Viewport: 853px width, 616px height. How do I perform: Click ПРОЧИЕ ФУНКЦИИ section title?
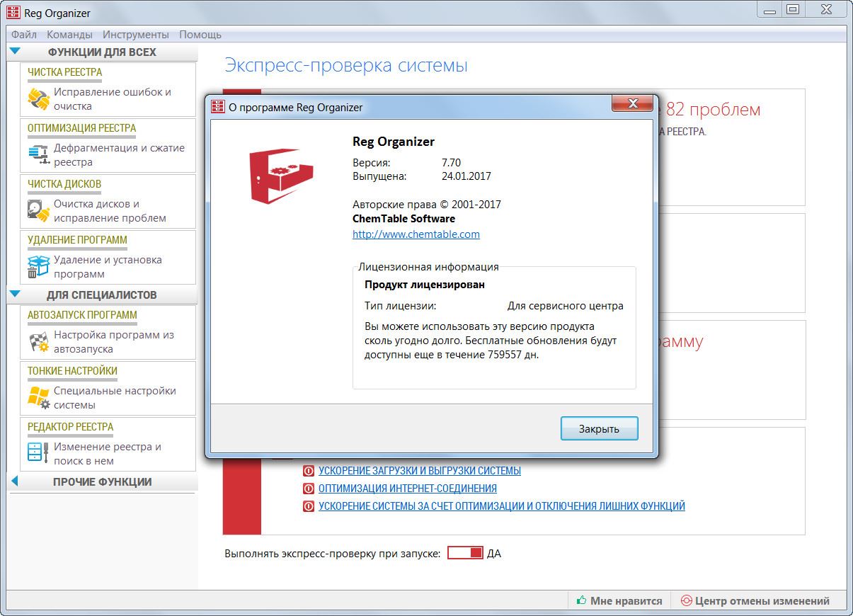(103, 482)
